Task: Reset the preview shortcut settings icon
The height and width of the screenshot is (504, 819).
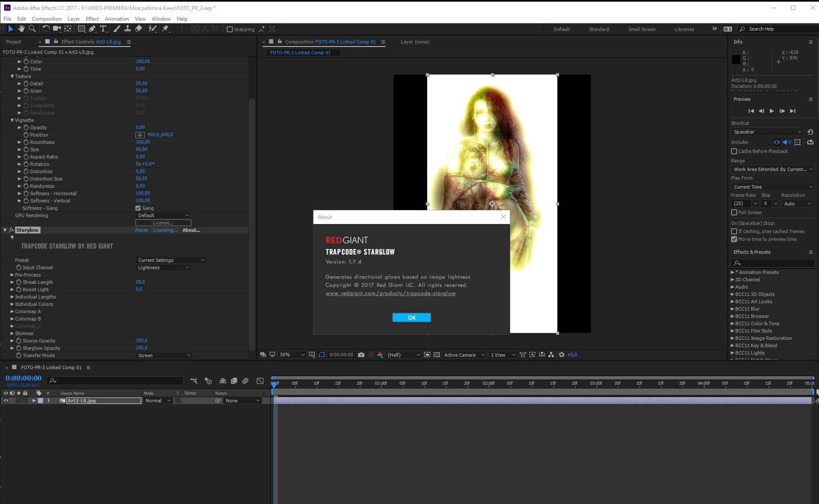Action: click(x=810, y=132)
